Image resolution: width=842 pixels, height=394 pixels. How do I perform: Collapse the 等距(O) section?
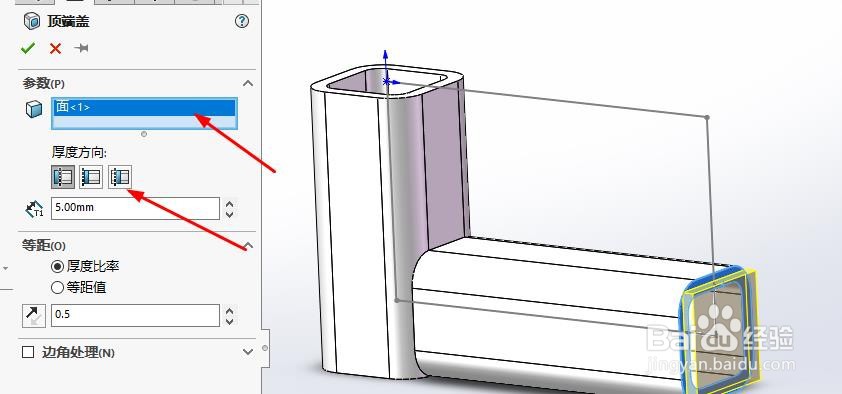click(248, 246)
